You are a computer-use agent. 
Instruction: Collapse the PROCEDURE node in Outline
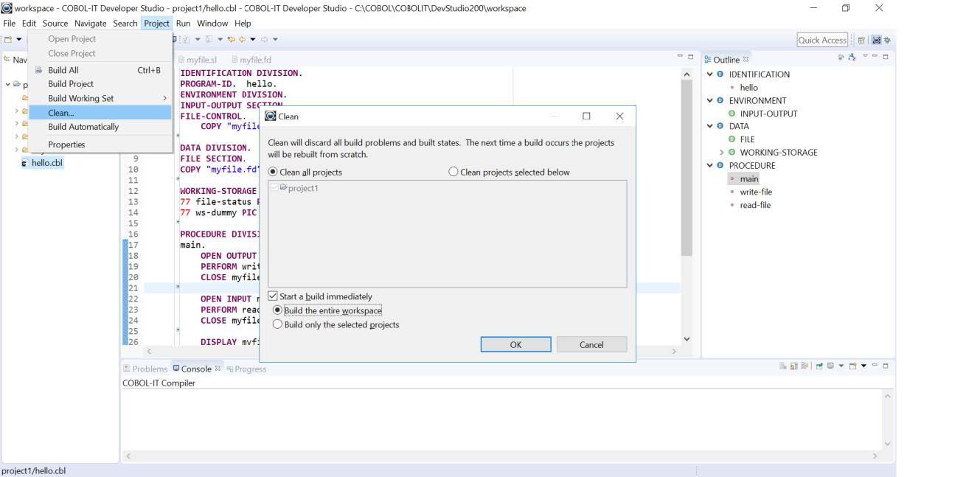pyautogui.click(x=710, y=165)
